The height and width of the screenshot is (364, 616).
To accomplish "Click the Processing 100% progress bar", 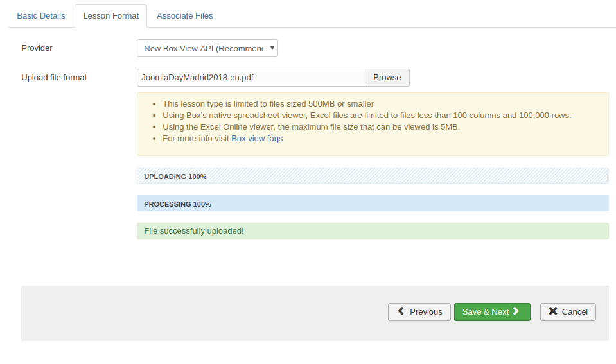I will coord(373,204).
